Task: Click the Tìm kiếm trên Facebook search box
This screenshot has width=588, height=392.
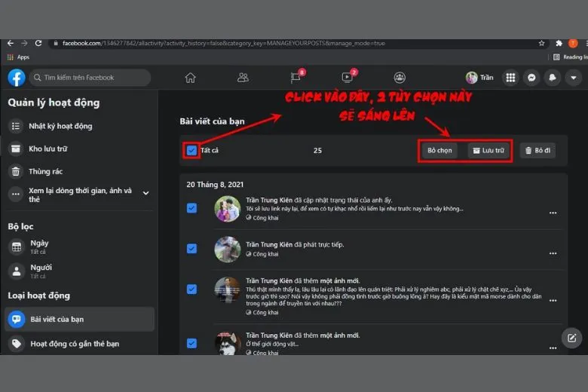Action: tap(90, 78)
